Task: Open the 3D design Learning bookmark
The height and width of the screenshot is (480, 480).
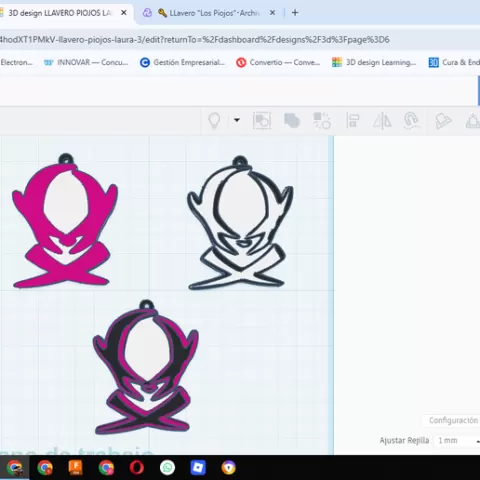Action: tap(374, 62)
